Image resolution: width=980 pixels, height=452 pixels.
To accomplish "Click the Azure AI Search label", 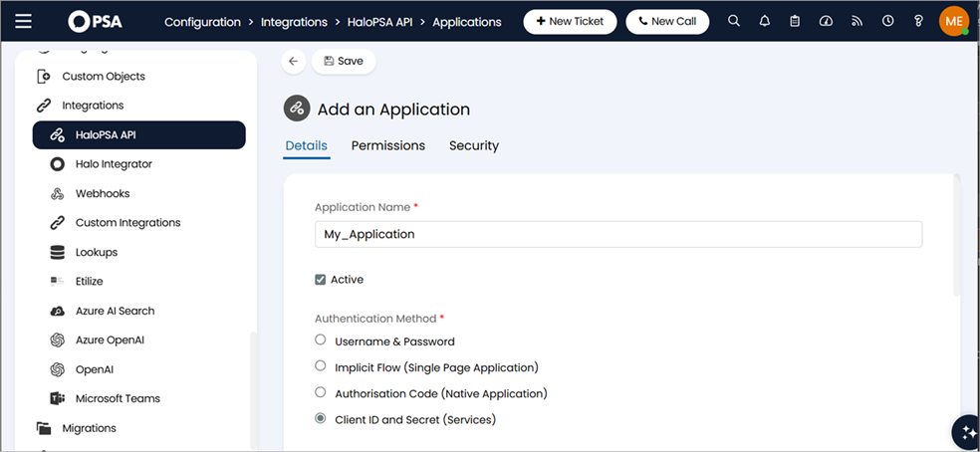I will coord(115,311).
